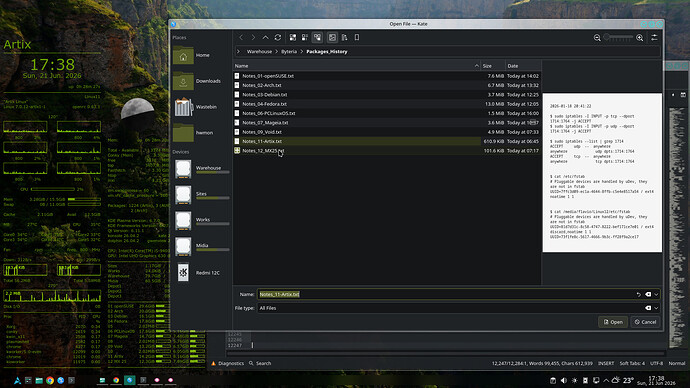
Task: Adjust the icon size zoom slider
Action: point(618,38)
